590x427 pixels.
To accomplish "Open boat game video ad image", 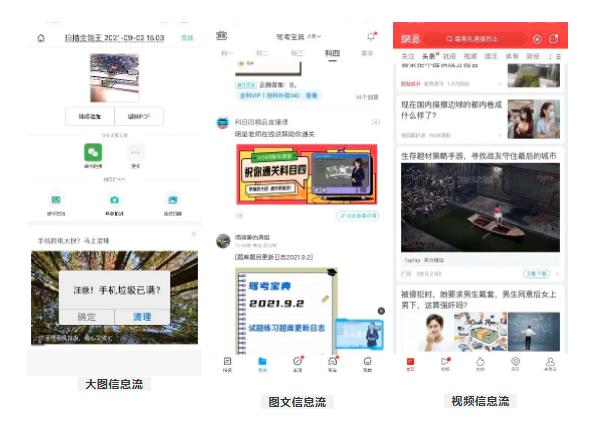I will tap(480, 208).
